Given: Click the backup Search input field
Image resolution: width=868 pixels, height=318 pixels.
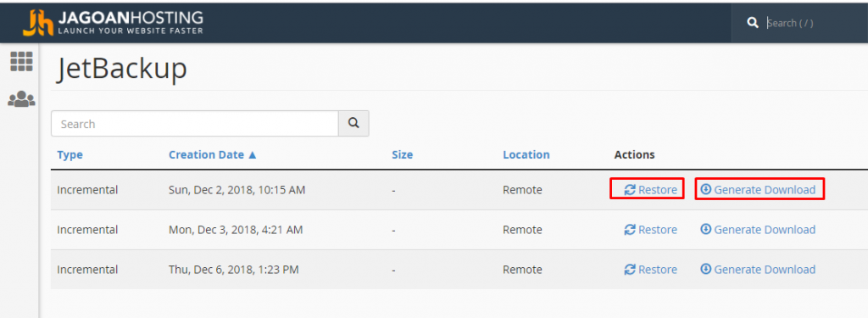Looking at the screenshot, I should point(195,124).
